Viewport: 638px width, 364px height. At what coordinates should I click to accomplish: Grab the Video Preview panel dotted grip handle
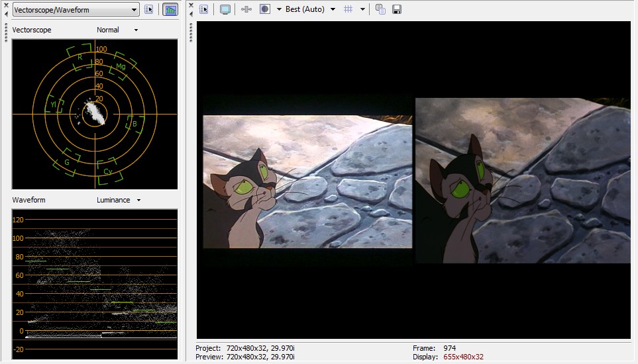point(191,32)
